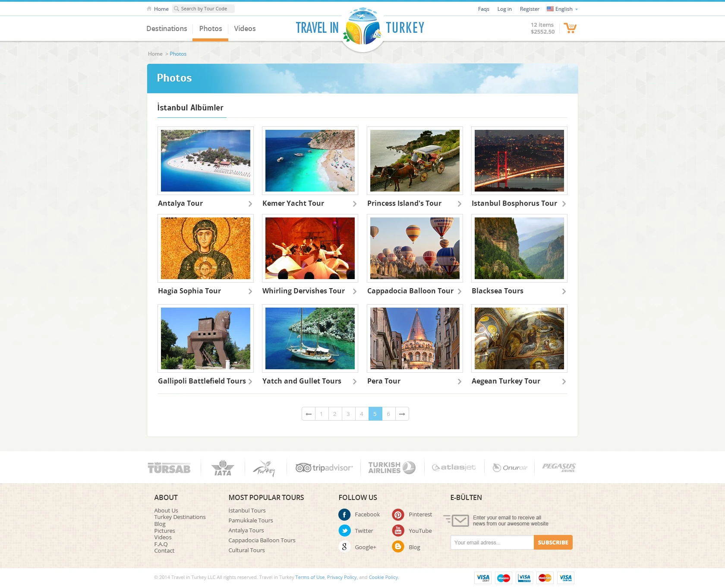The height and width of the screenshot is (588, 725).
Task: Open the Google+ icon
Action: tap(344, 547)
